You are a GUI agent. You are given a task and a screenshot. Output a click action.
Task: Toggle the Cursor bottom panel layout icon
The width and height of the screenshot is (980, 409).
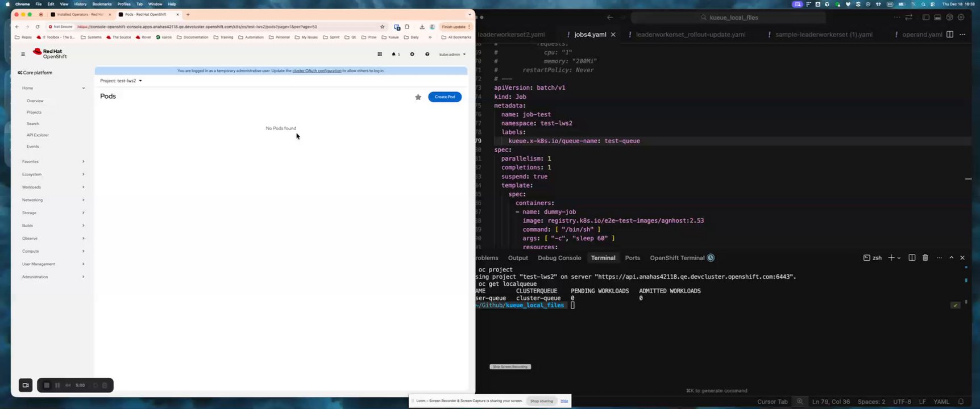point(937,18)
